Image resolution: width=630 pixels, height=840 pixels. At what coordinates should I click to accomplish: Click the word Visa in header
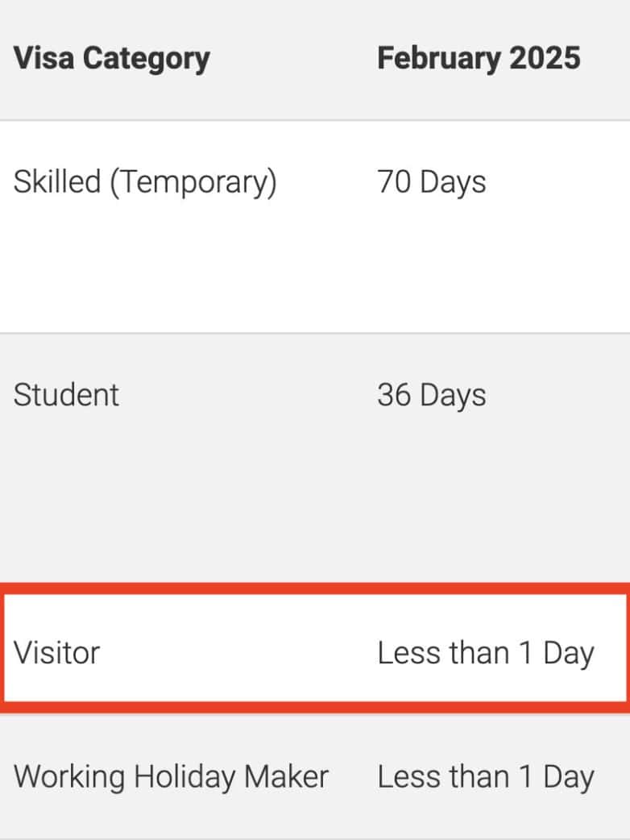pos(44,59)
